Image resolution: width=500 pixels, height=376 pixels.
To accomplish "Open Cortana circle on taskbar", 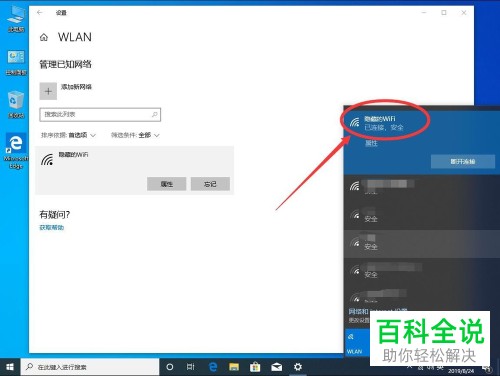I will click(170, 367).
